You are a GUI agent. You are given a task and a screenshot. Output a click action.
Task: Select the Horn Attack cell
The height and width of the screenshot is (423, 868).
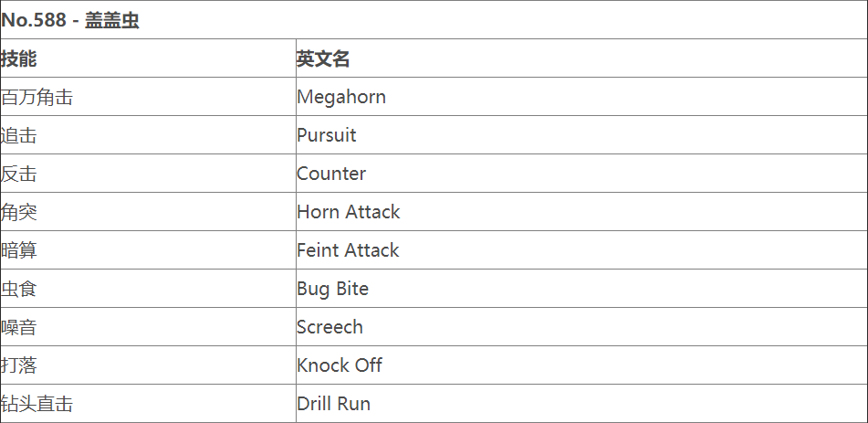point(349,212)
